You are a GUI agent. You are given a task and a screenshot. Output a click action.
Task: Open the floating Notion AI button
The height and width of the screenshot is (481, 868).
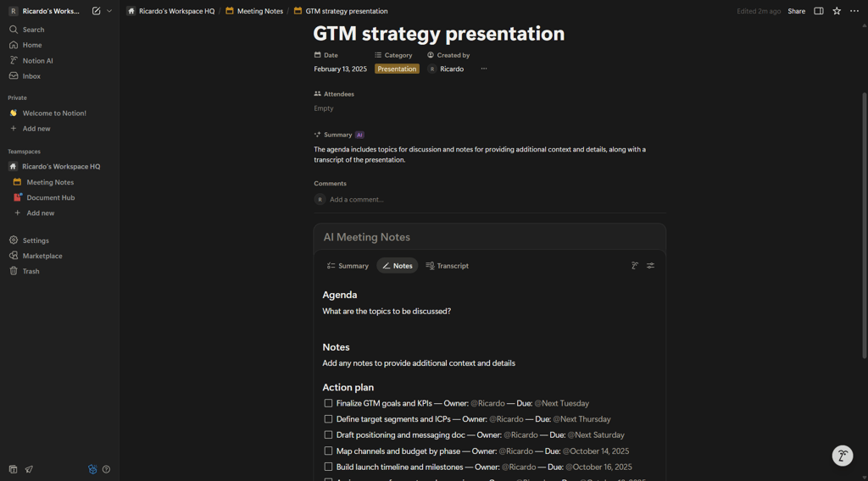click(842, 456)
